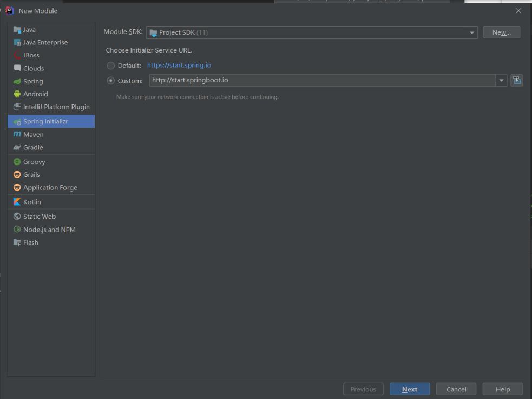
Task: Click the New... SDK button
Action: tap(502, 32)
